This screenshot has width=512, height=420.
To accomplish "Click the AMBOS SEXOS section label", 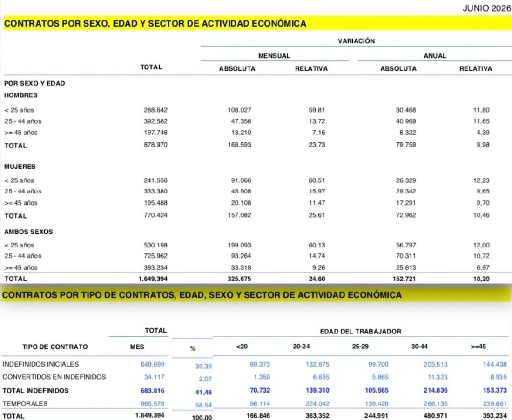I will pos(28,232).
